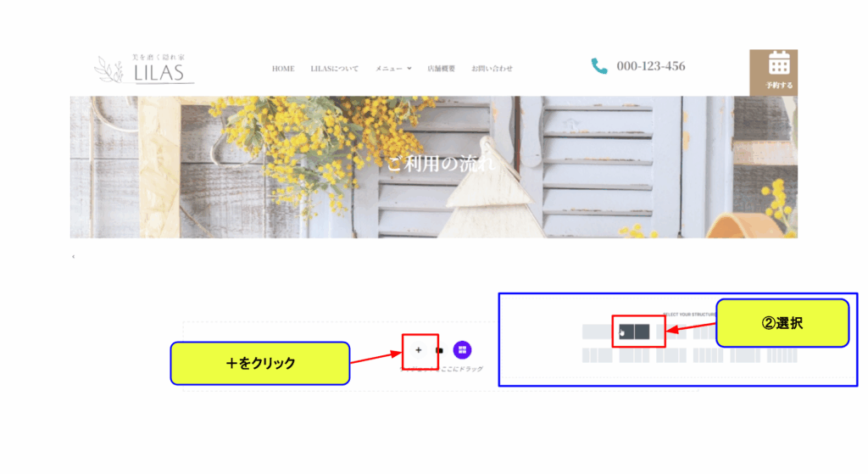
Task: Select the highlighted two-column structure
Action: click(634, 332)
